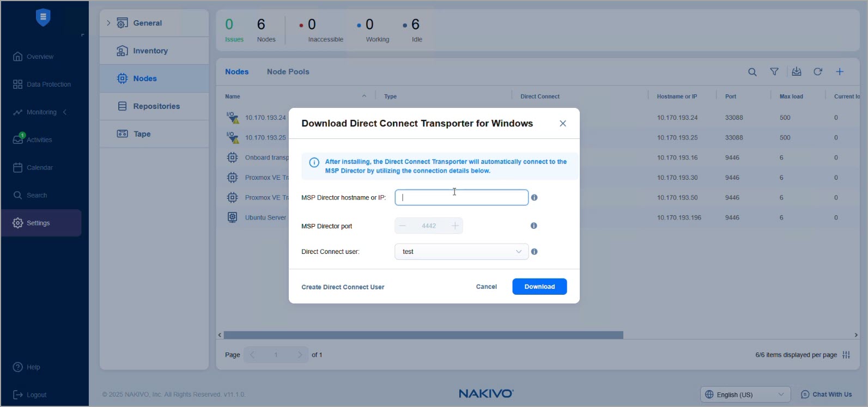The width and height of the screenshot is (868, 407).
Task: Expand the General settings chevron
Action: pos(108,23)
